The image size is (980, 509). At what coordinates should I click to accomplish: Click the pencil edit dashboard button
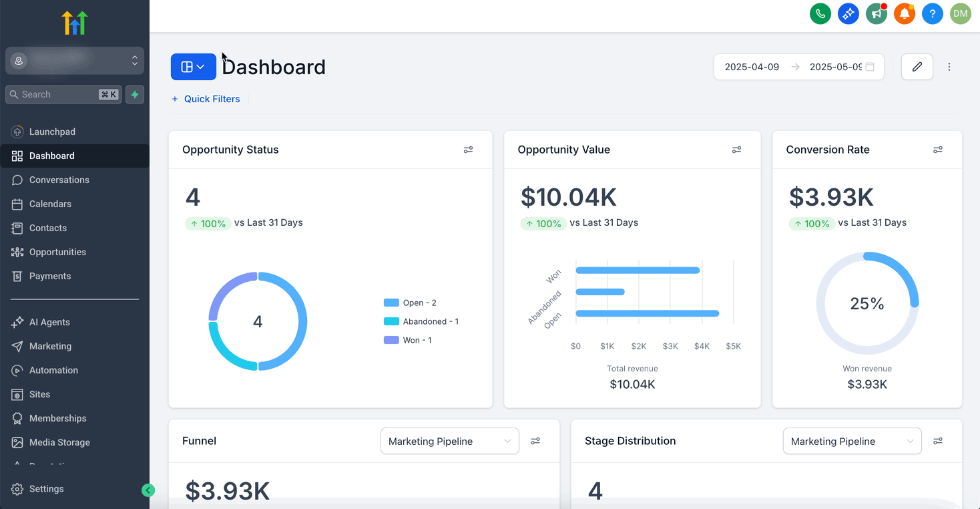click(917, 67)
